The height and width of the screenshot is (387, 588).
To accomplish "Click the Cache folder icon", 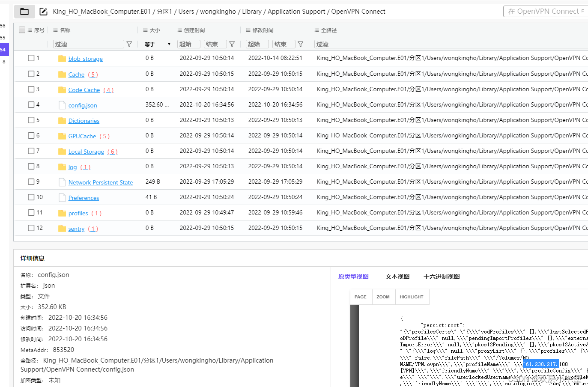I will (x=62, y=74).
